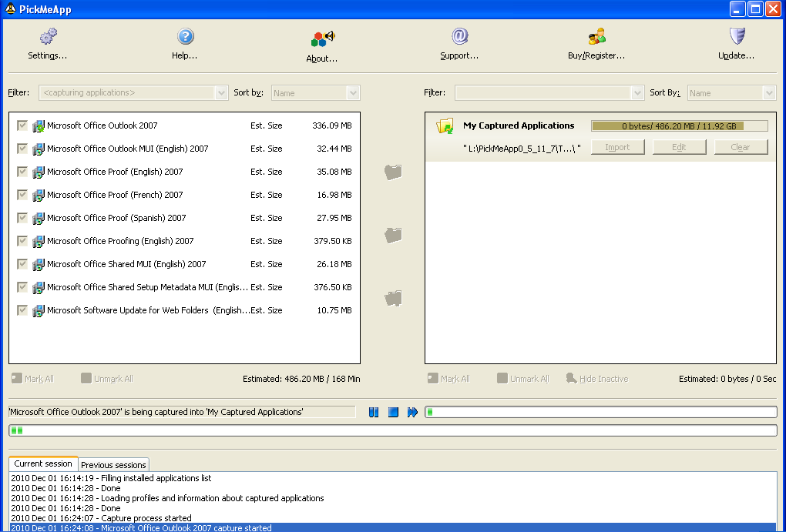786x532 pixels.
Task: Click 336.09 MB size value
Action: [332, 125]
